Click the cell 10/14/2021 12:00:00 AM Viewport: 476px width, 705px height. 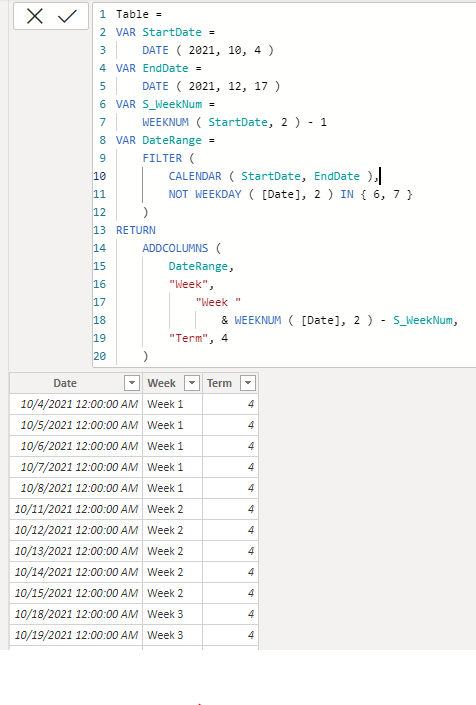(x=76, y=572)
